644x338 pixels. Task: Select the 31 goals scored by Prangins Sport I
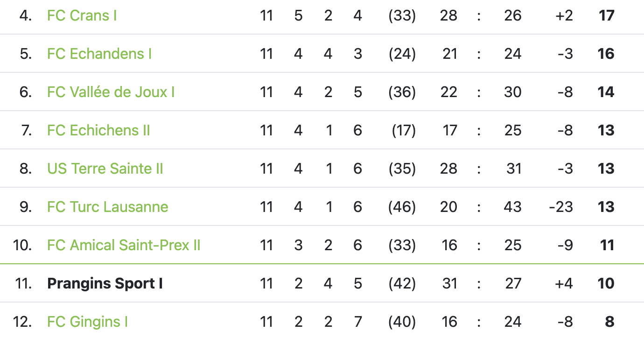point(449,283)
